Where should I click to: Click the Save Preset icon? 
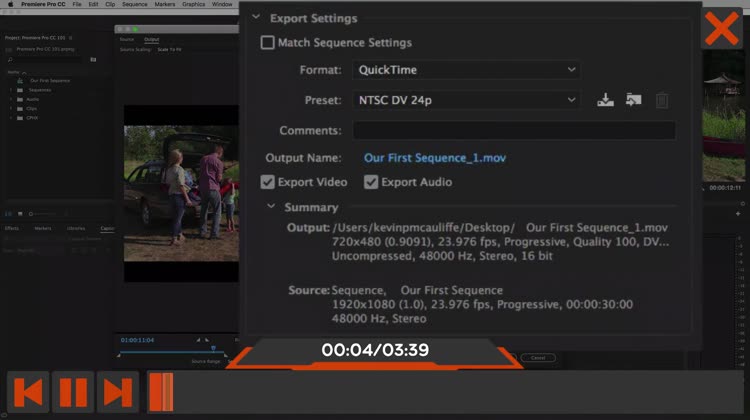pos(604,100)
